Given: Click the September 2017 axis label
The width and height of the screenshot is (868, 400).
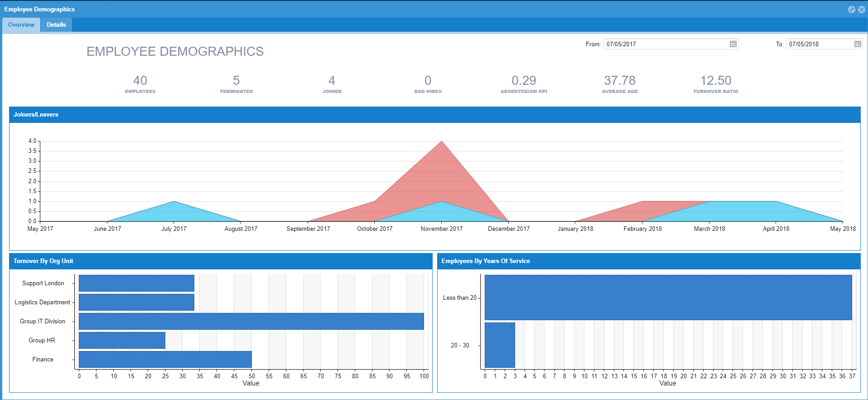Looking at the screenshot, I should [308, 229].
